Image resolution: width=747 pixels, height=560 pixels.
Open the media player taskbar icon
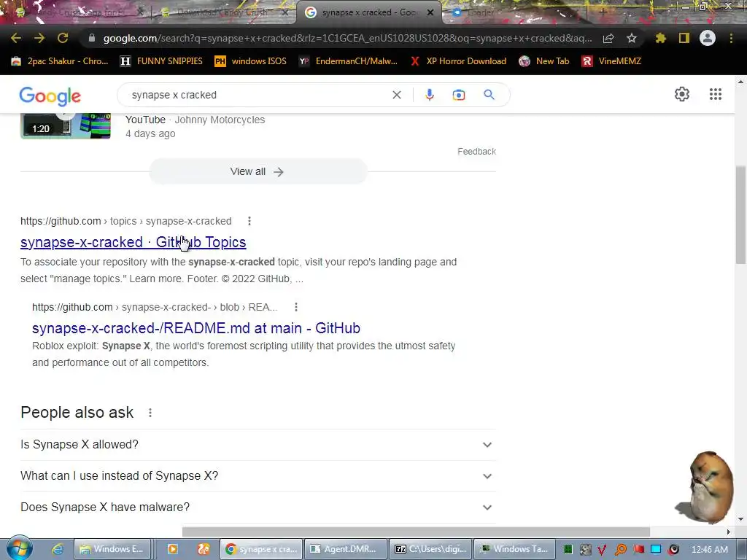tap(172, 549)
